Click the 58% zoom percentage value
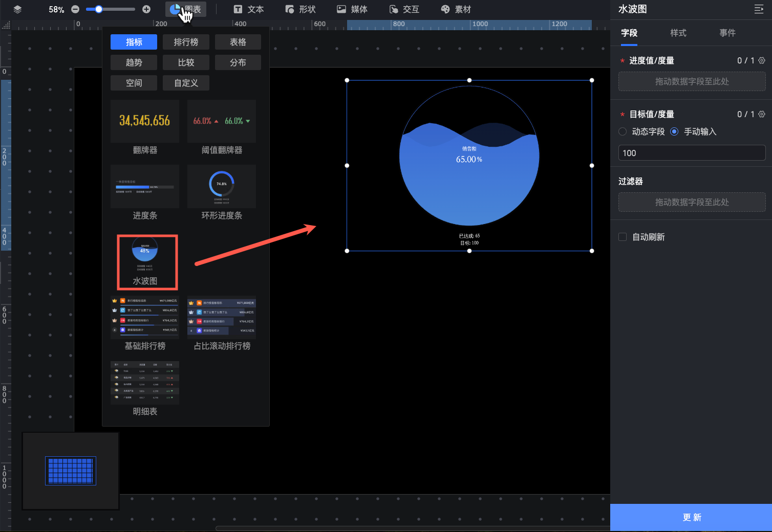 56,10
